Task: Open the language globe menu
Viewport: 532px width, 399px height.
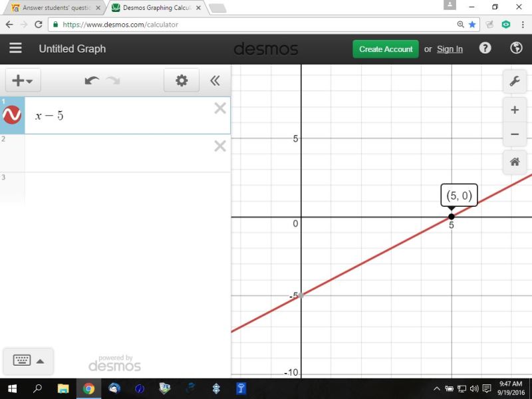Action: tap(517, 48)
